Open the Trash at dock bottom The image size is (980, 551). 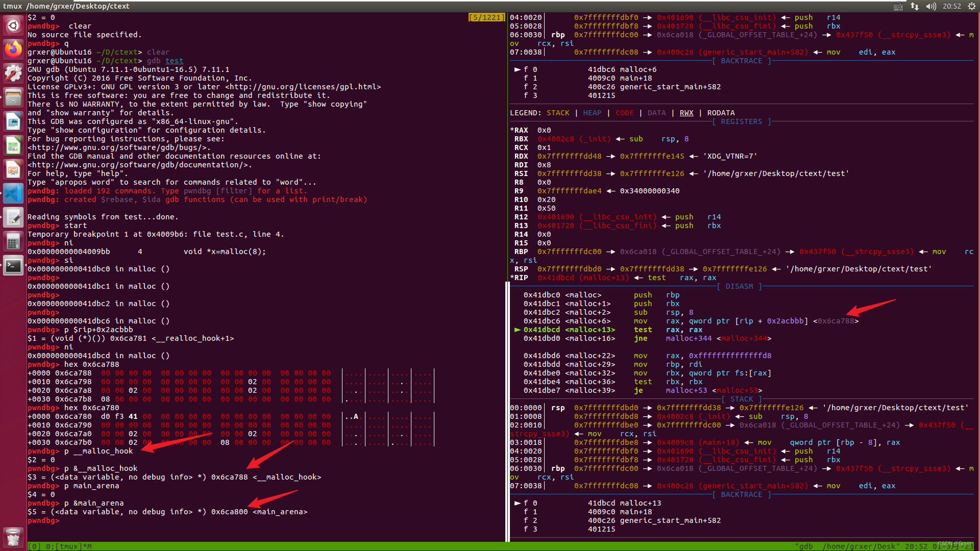[x=13, y=537]
